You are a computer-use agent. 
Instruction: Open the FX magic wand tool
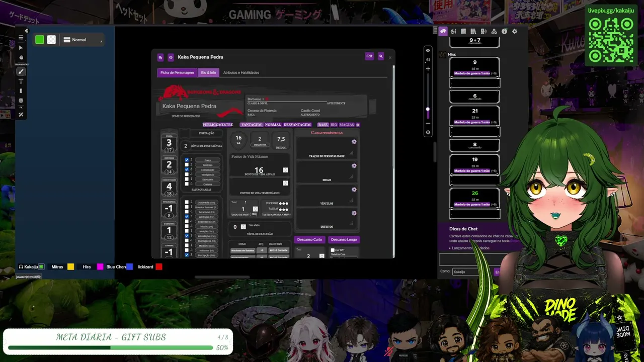(21, 115)
